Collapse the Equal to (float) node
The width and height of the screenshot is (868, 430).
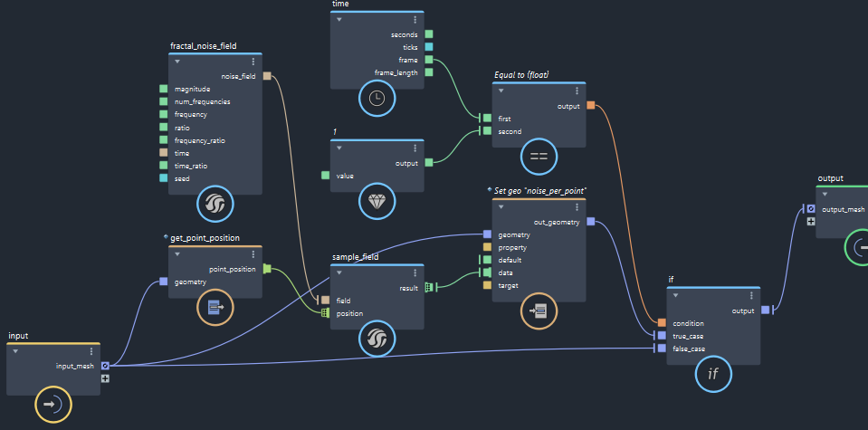(x=501, y=91)
